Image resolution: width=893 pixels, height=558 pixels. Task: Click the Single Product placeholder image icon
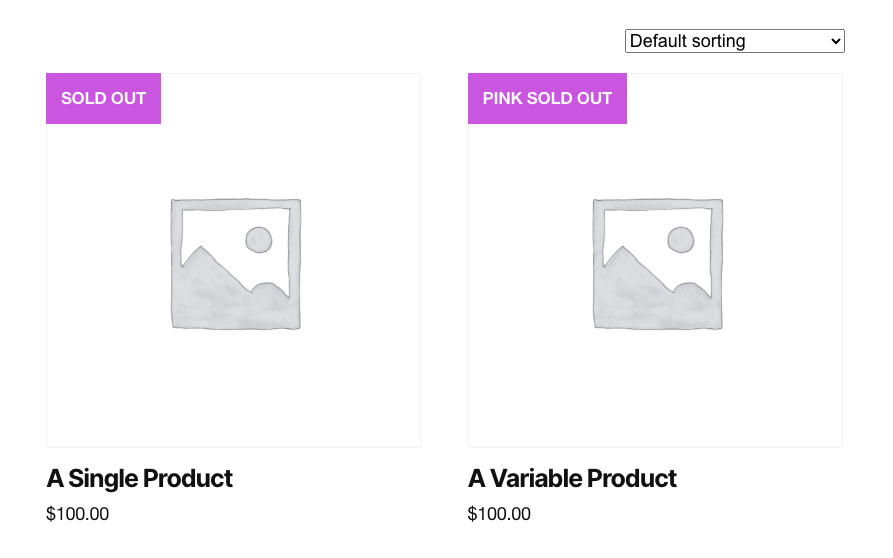pyautogui.click(x=235, y=263)
